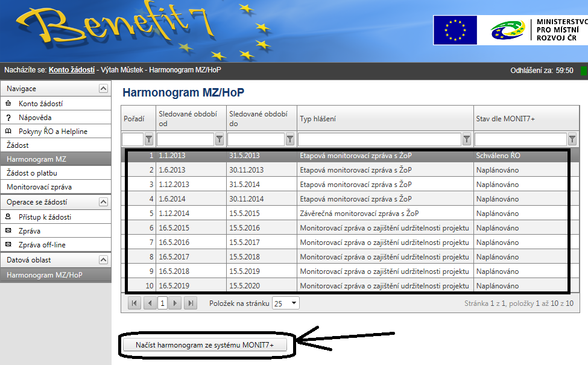
Task: Click the filter icon for Sledované období od
Action: (220, 139)
